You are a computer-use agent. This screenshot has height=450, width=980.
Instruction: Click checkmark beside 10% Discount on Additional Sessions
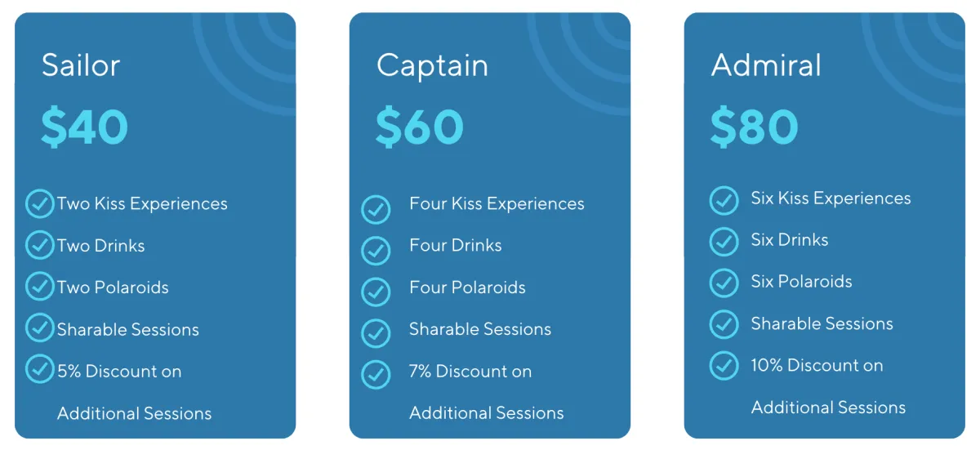click(x=724, y=365)
